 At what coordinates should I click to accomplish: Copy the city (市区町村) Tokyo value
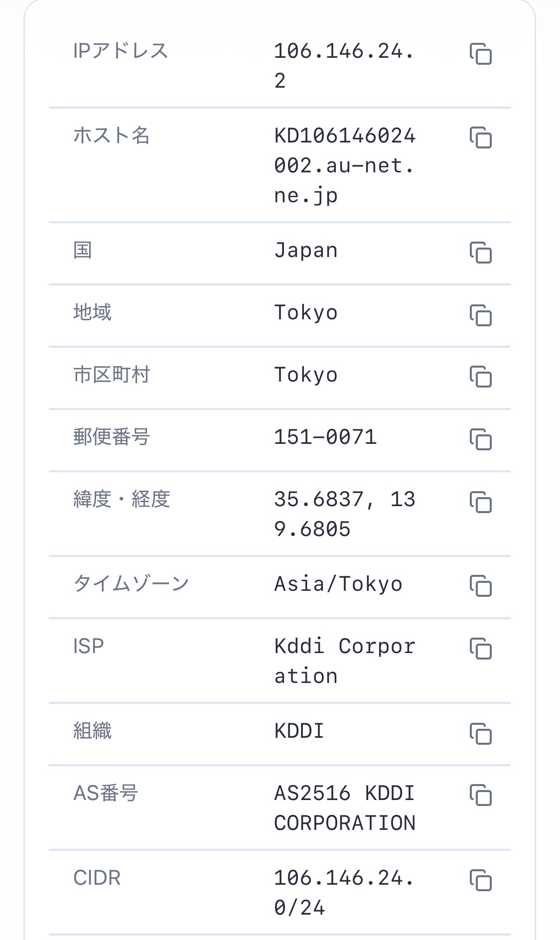tap(480, 377)
